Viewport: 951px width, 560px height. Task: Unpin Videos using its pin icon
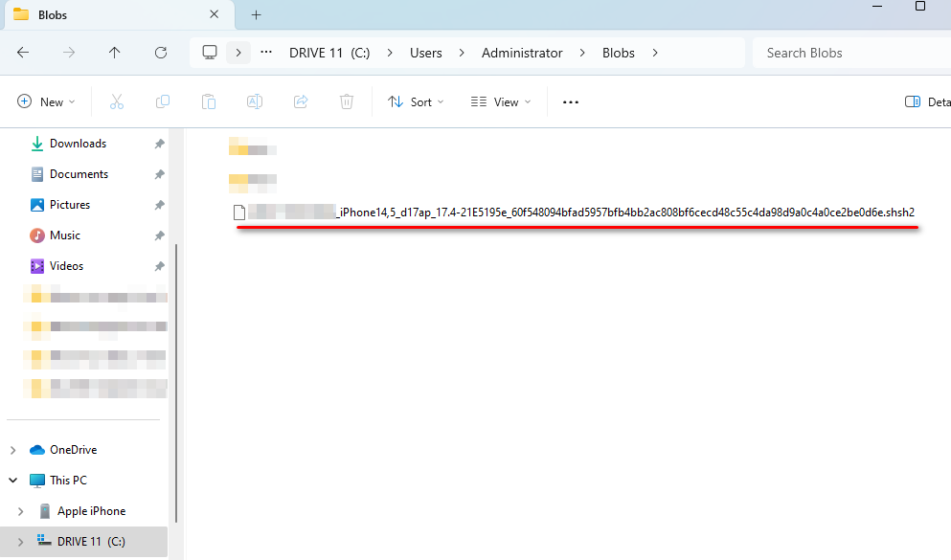160,266
